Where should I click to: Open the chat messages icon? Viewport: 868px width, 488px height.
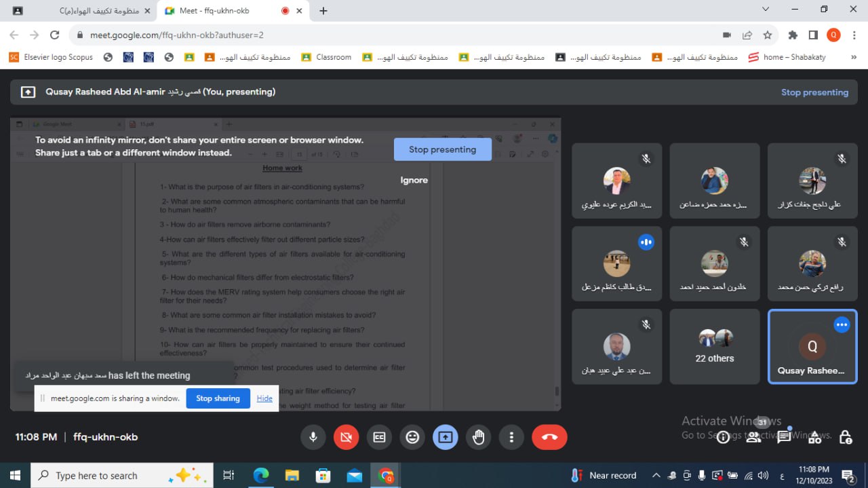pyautogui.click(x=784, y=438)
